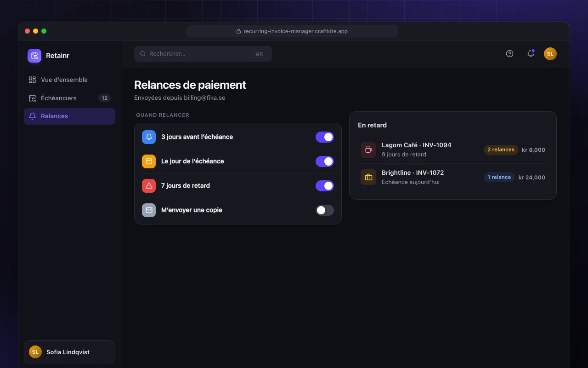This screenshot has width=588, height=368.
Task: Click the Vue d'ensemble grid icon
Action: coord(32,80)
